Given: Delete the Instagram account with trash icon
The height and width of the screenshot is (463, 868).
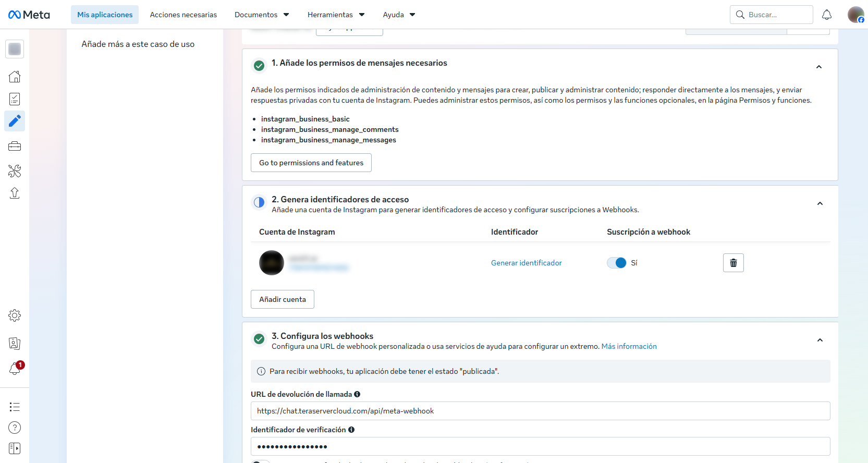Looking at the screenshot, I should tap(733, 263).
